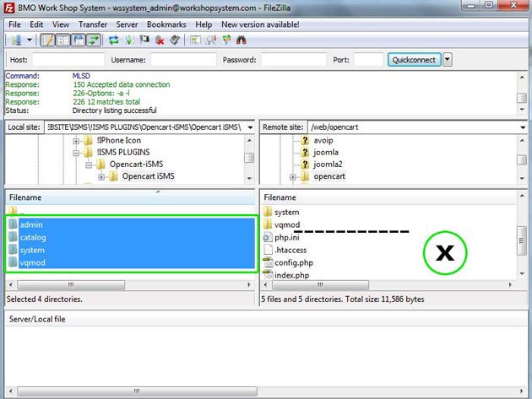Open the Site Manager icon
This screenshot has width=532, height=399.
pyautogui.click(x=16, y=40)
